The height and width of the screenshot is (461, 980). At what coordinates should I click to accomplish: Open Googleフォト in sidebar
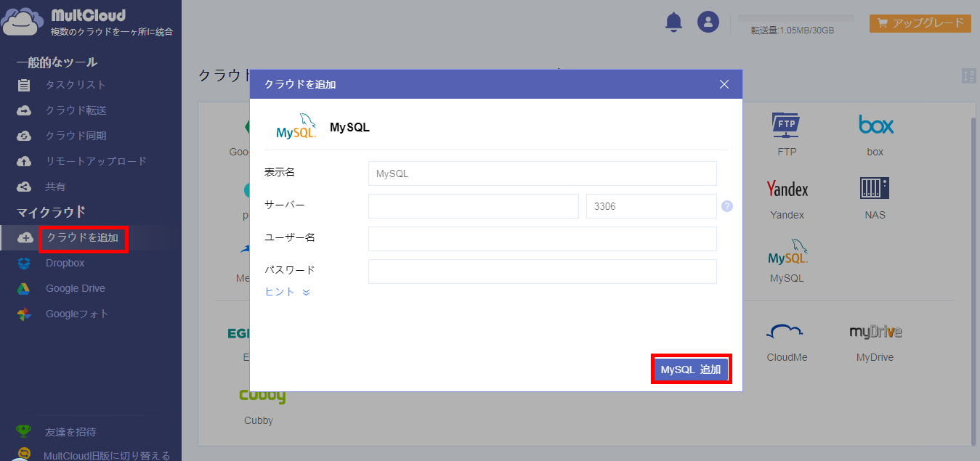pyautogui.click(x=77, y=314)
